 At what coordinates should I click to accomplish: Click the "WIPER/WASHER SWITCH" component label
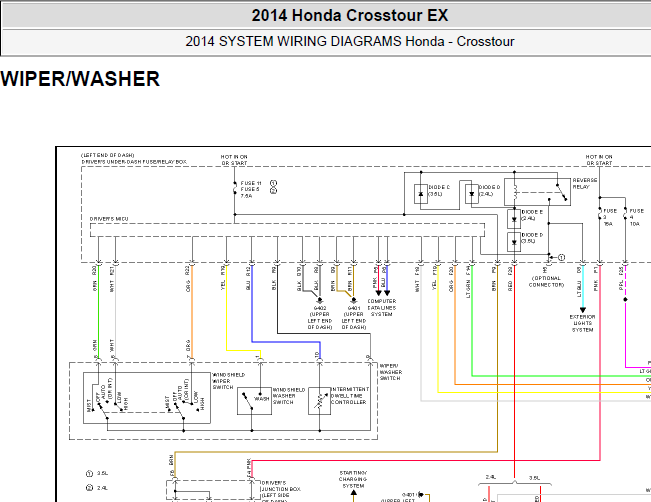390,372
